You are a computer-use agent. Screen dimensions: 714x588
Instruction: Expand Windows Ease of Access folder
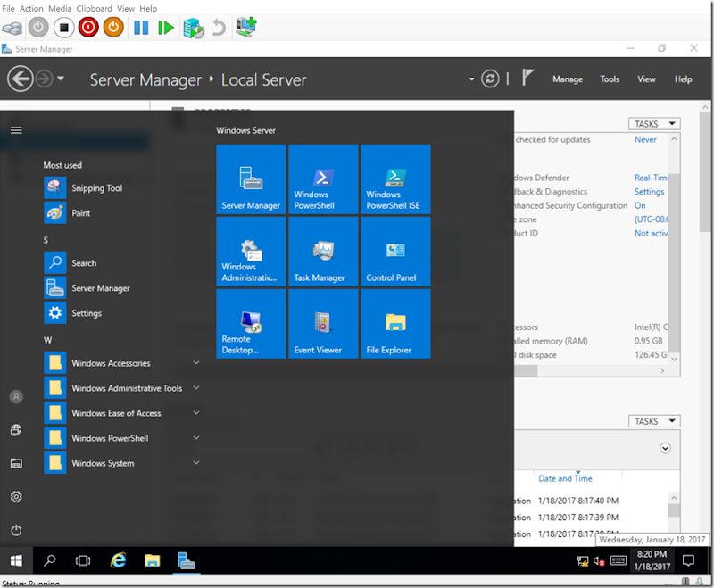coord(121,413)
